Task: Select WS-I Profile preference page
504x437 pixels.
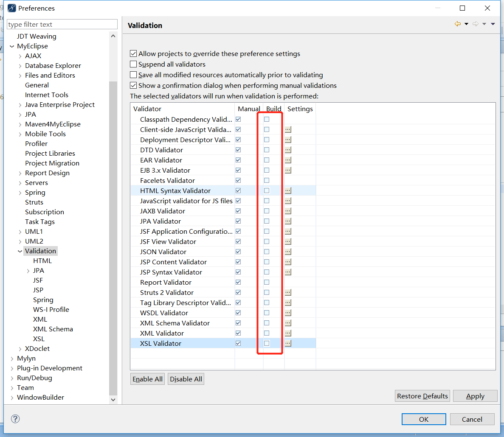Action: [51, 310]
